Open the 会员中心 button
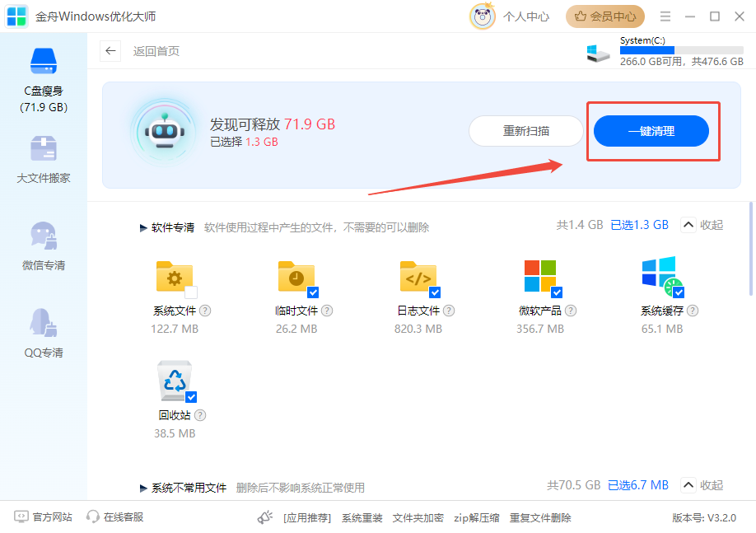Image resolution: width=756 pixels, height=533 pixels. coord(605,16)
